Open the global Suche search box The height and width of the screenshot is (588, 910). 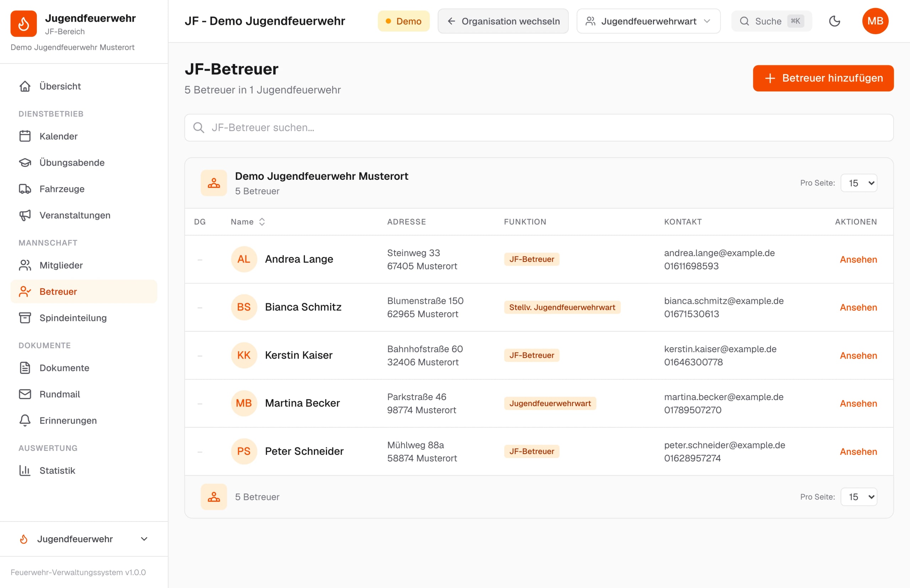771,21
